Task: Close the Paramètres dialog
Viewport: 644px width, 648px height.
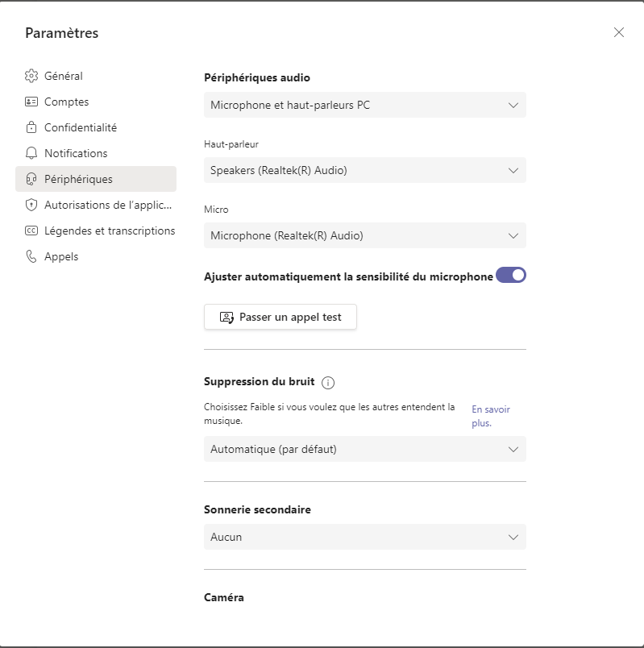Action: tap(619, 32)
